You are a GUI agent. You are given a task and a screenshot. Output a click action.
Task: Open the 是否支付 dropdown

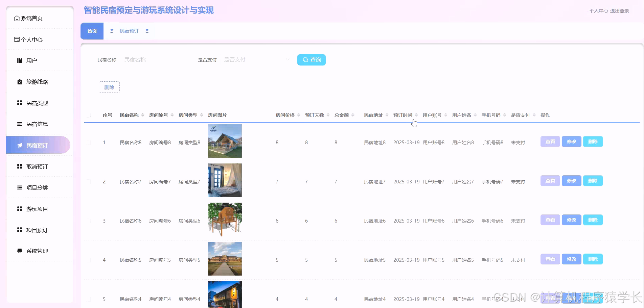tap(255, 59)
